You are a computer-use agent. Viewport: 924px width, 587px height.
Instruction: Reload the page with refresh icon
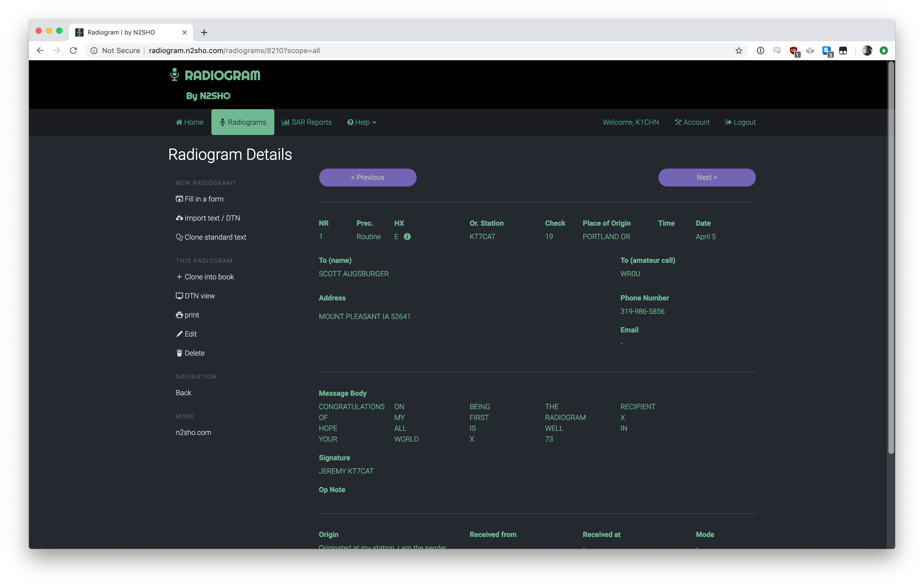73,50
